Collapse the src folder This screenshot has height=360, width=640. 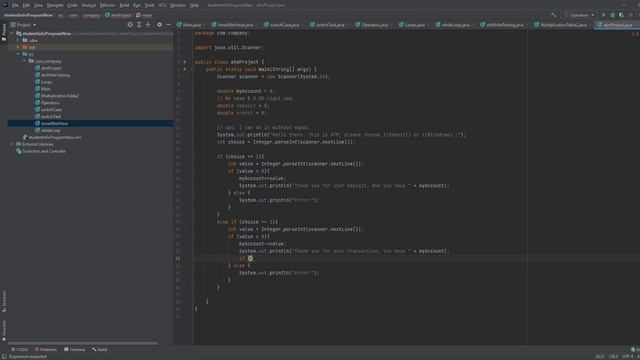coord(18,54)
